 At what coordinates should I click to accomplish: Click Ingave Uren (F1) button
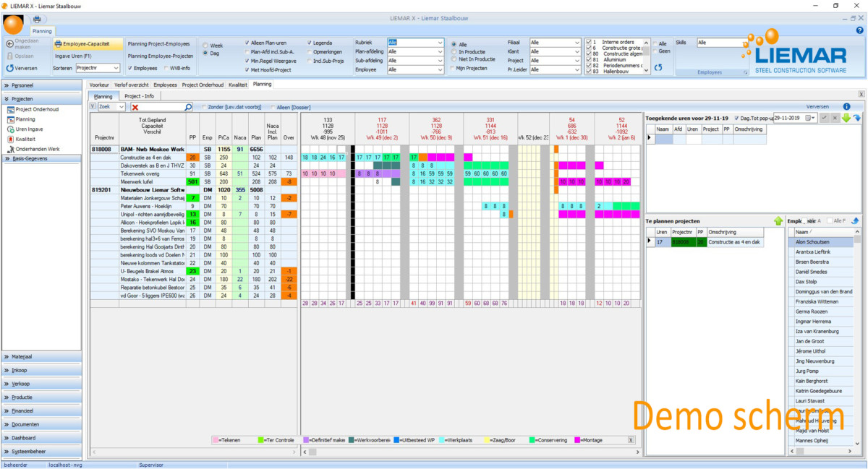coord(74,56)
